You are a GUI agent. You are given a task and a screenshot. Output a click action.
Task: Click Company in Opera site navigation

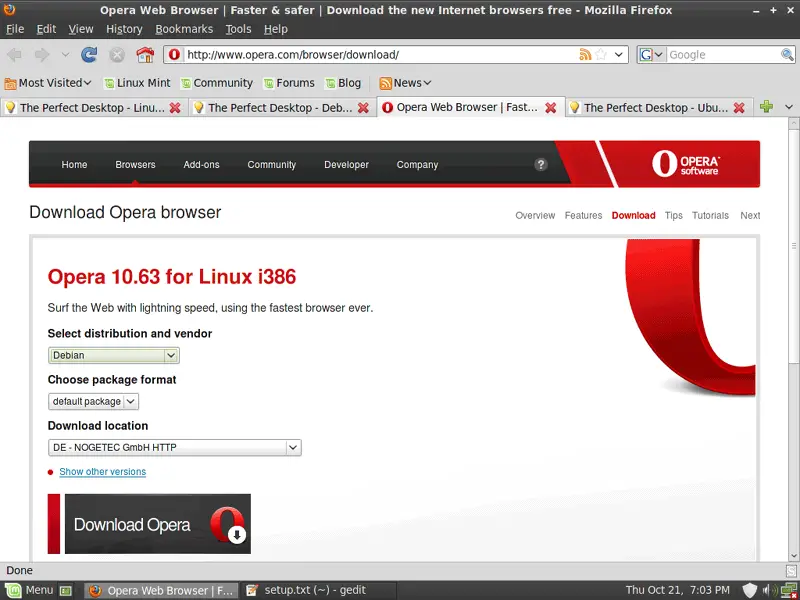point(417,165)
